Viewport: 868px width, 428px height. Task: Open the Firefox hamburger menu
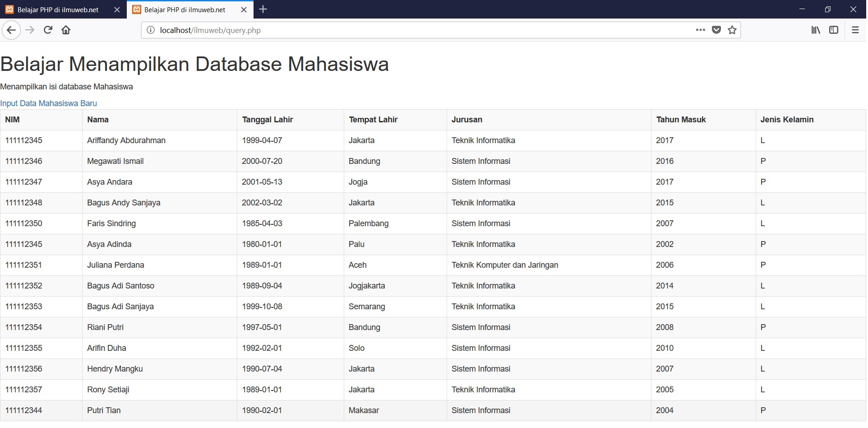tap(855, 30)
